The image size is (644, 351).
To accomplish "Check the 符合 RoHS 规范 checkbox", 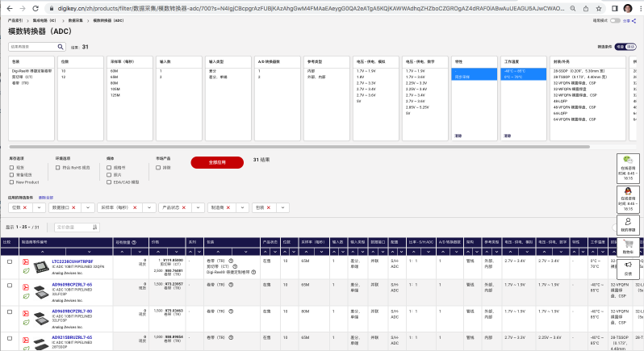I will coord(58,168).
